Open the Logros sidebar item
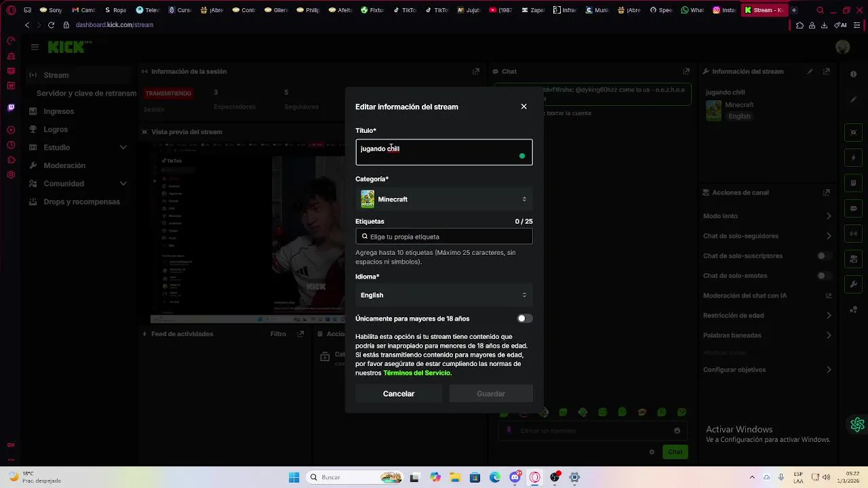Viewport: 868px width, 488px height. pyautogui.click(x=56, y=129)
